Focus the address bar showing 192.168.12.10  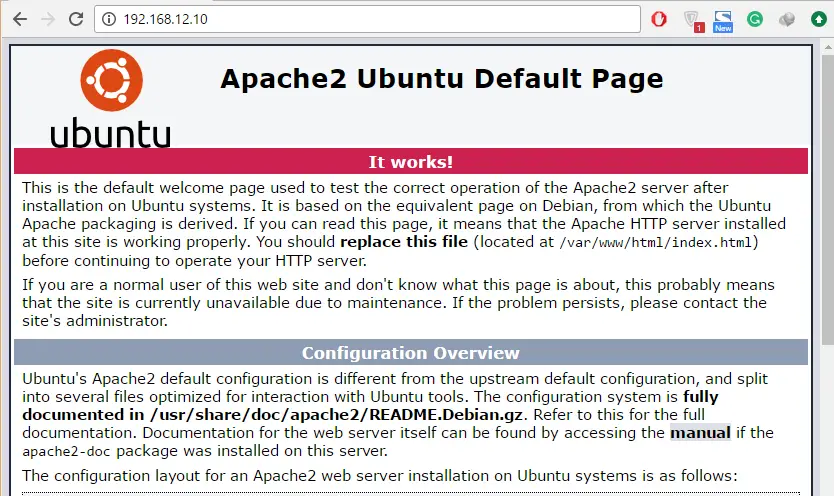point(367,19)
